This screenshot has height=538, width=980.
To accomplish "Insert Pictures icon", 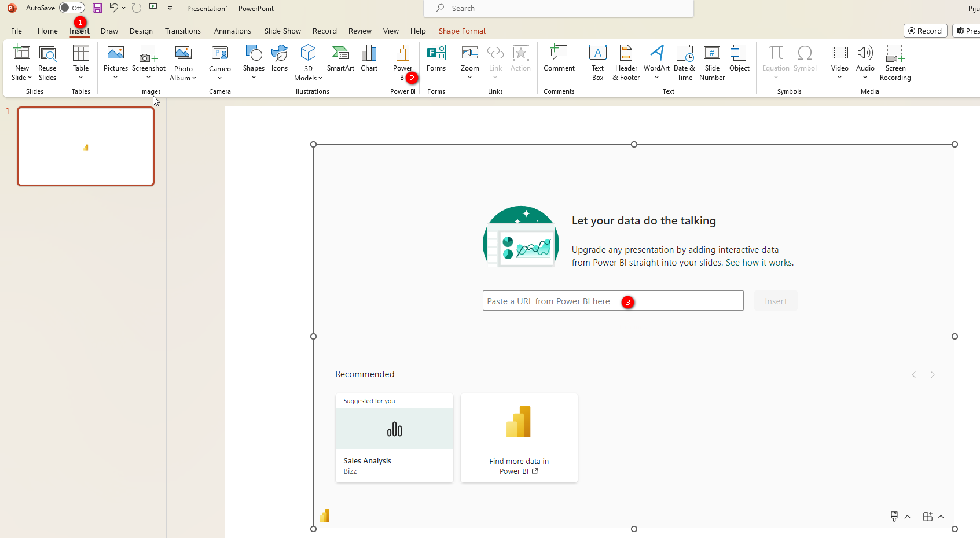I will point(116,54).
